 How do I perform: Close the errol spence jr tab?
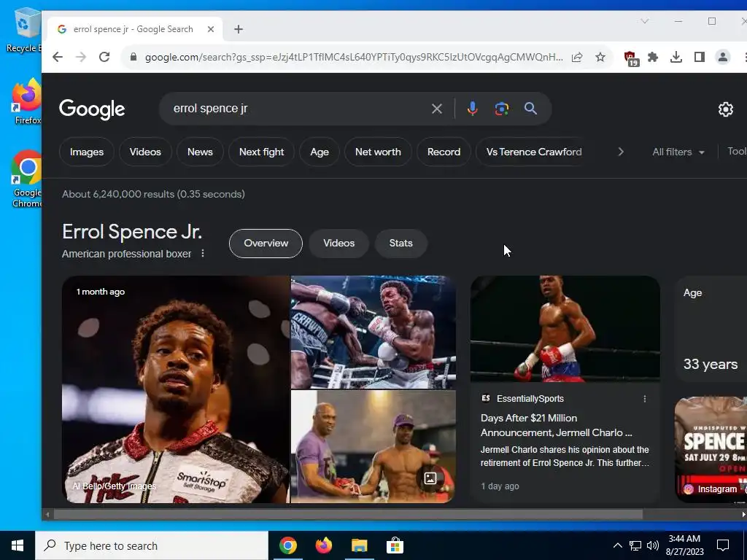[x=211, y=29]
